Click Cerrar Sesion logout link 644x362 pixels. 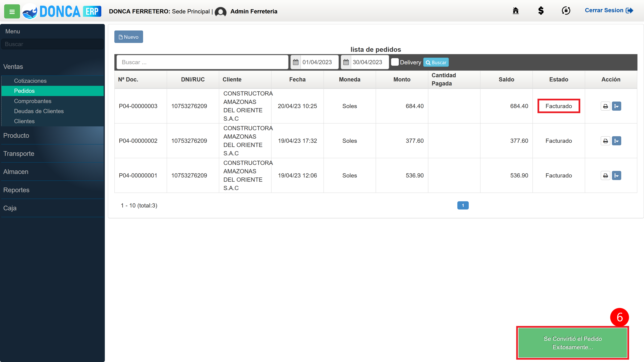coord(609,11)
